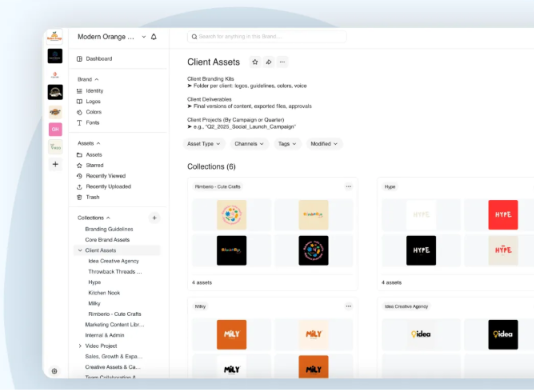Click the notification bell icon
Image resolution: width=534 pixels, height=390 pixels.
click(x=154, y=37)
